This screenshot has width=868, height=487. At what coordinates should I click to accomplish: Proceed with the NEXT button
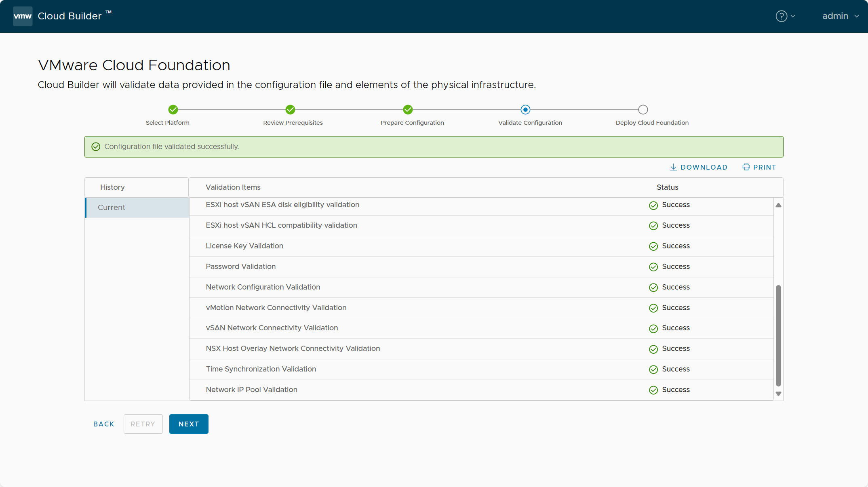189,424
